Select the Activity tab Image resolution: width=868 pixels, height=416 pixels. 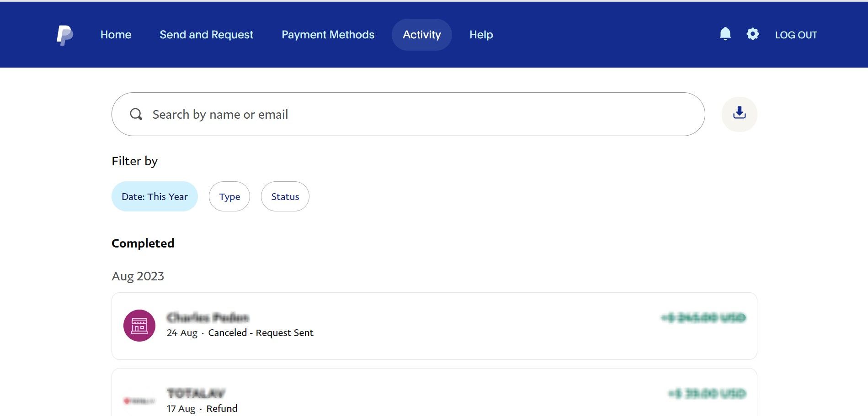click(x=421, y=34)
